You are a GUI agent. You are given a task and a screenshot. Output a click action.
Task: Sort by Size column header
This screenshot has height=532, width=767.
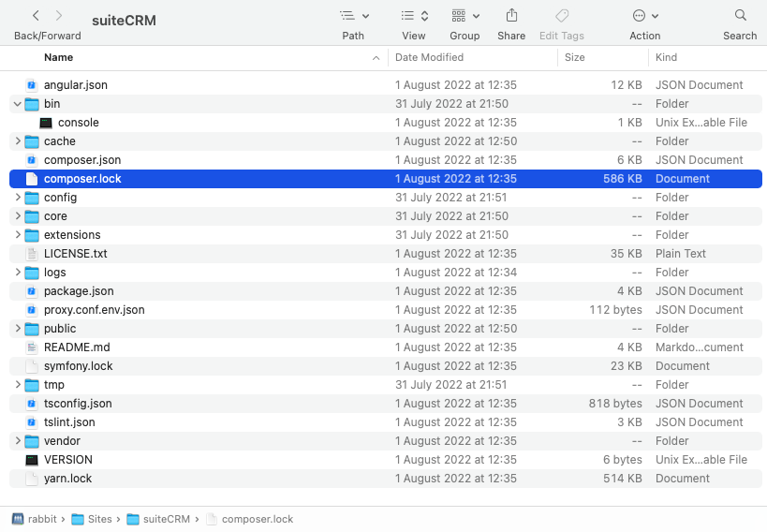pos(575,57)
